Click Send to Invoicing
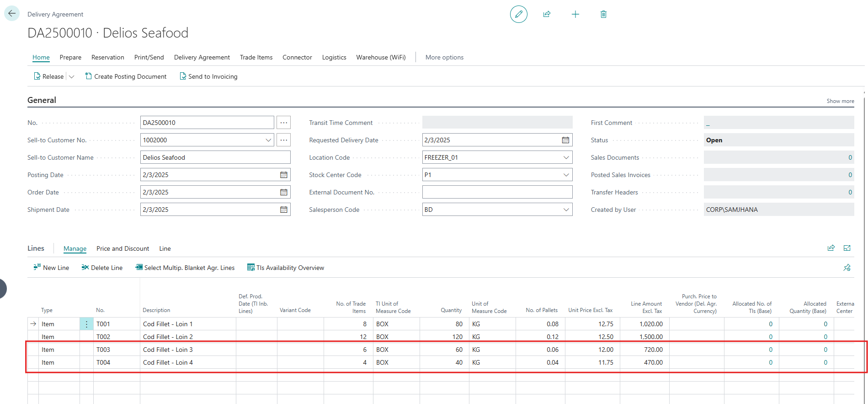 coord(208,76)
